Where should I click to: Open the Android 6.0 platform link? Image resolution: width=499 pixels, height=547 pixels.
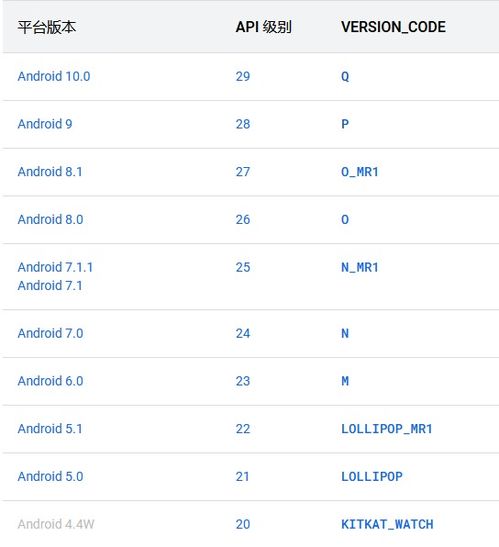[50, 381]
